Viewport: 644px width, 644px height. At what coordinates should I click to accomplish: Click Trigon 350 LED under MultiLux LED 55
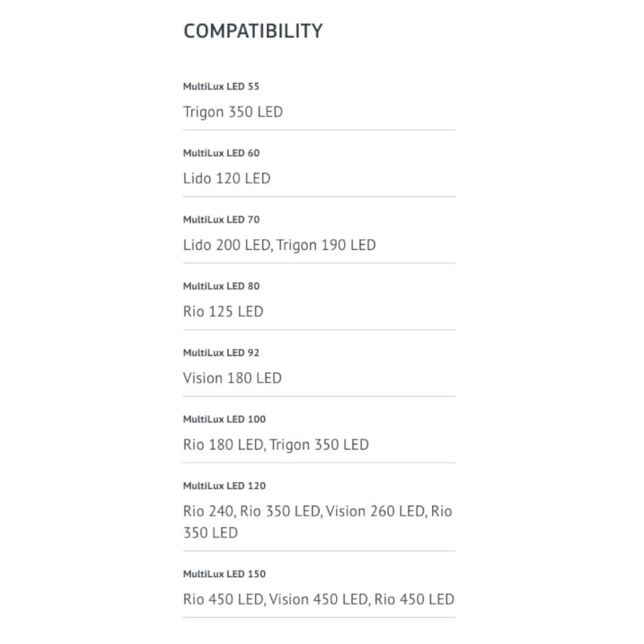pos(233,112)
